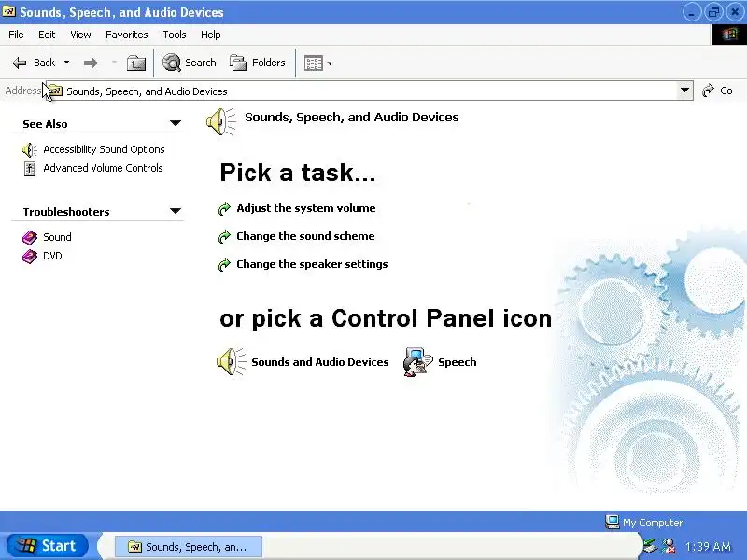Open Advanced Volume Controls link
Screen dimensions: 747x560
click(x=103, y=168)
